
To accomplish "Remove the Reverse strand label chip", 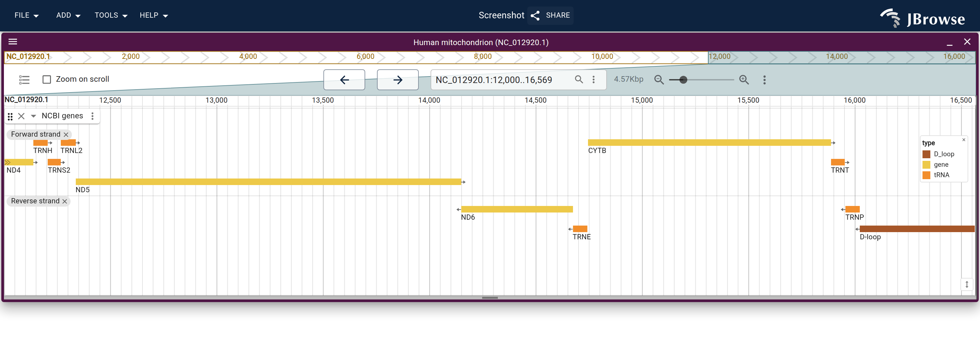I will tap(65, 201).
